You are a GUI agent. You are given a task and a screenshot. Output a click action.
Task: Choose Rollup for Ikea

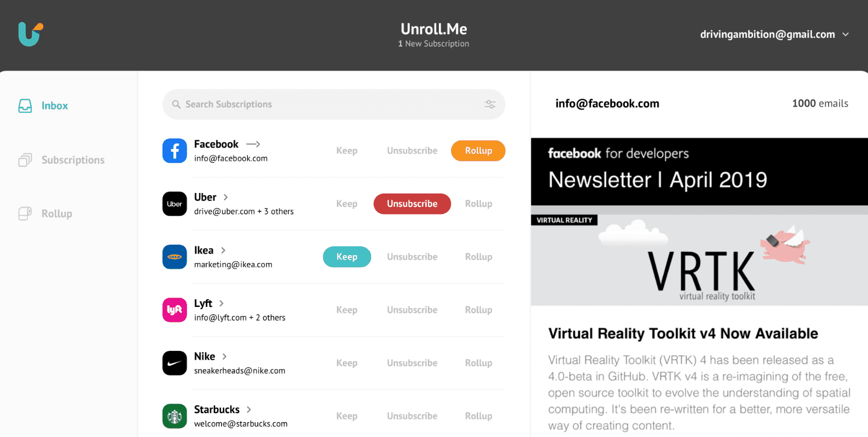click(479, 257)
